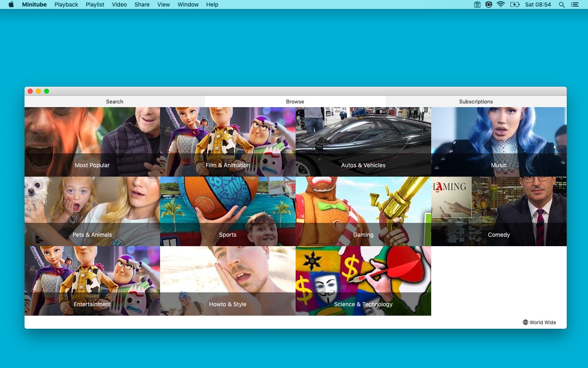The width and height of the screenshot is (588, 368).
Task: Open the Help menu
Action: click(212, 4)
